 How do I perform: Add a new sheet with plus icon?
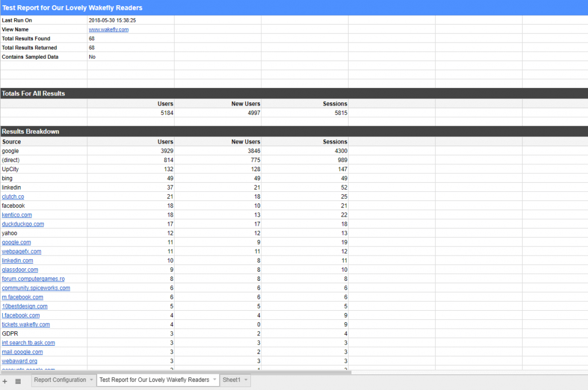(x=5, y=381)
